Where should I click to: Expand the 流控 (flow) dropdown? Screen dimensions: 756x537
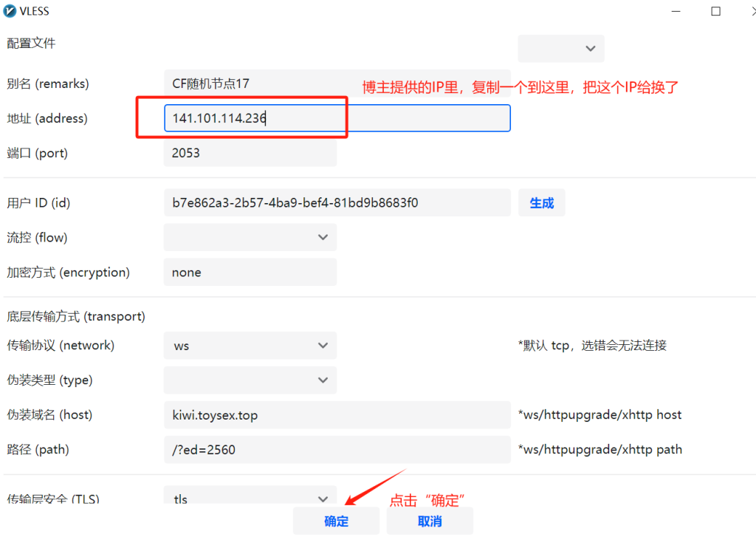(x=250, y=237)
